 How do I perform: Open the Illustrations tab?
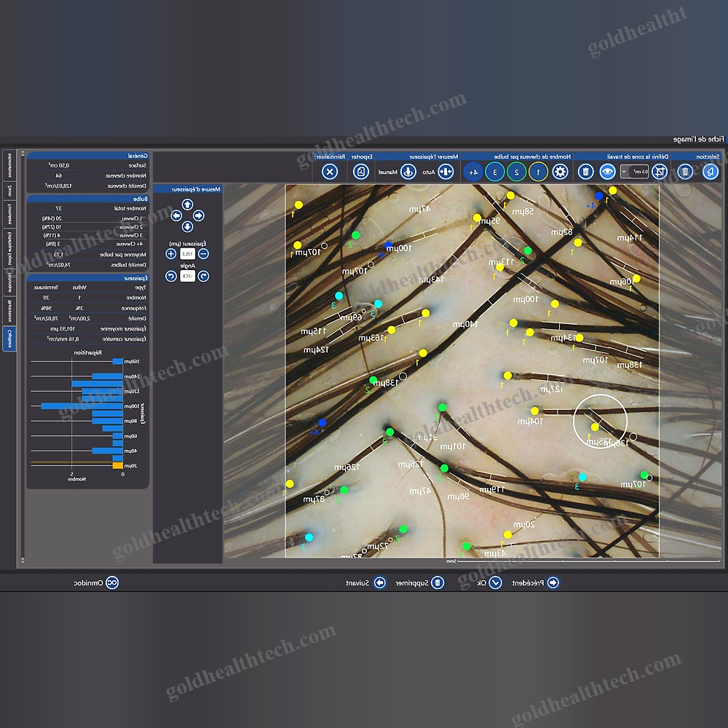pyautogui.click(x=9, y=311)
